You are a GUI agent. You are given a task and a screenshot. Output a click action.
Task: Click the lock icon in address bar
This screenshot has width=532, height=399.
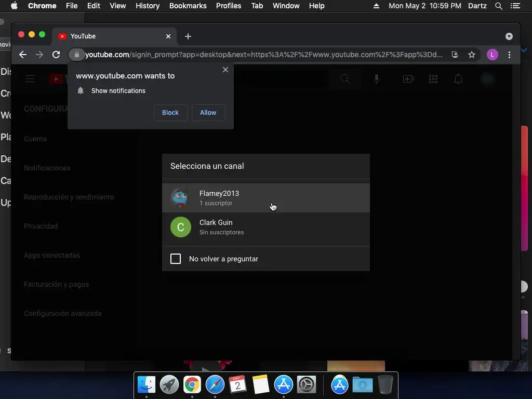pos(77,55)
